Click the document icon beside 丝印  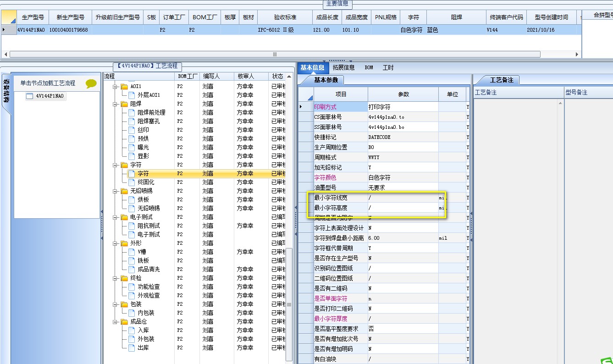coord(132,130)
